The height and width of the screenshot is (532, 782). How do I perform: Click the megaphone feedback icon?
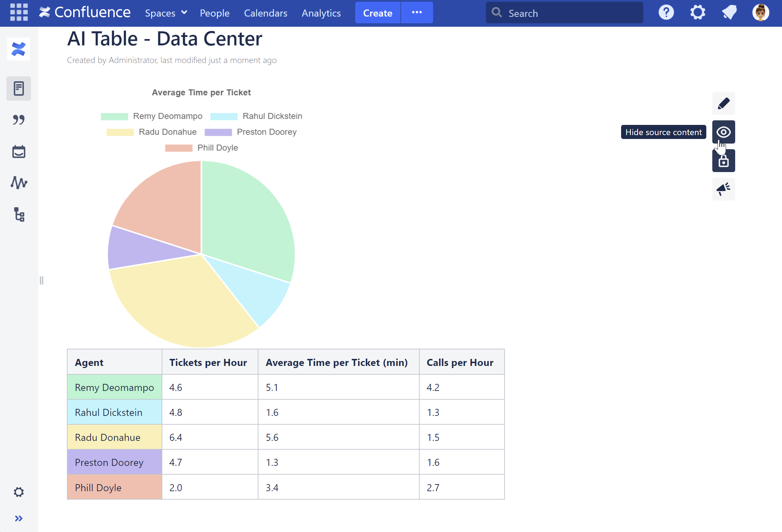tap(723, 189)
